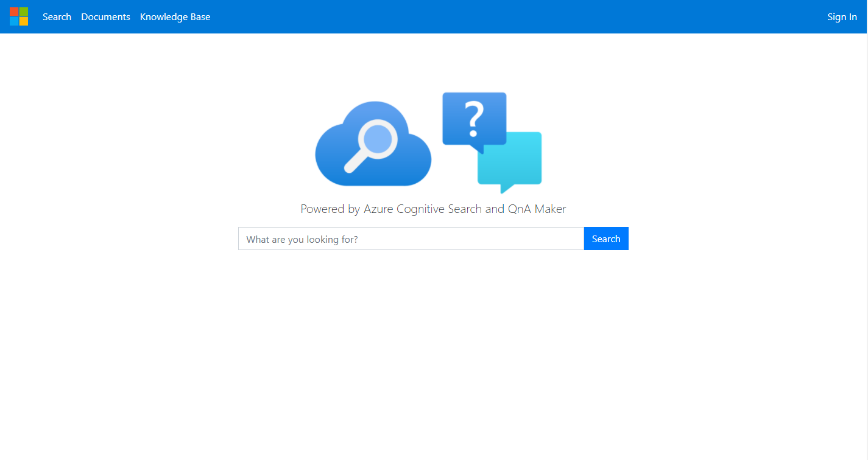Go to the Documents page
Screen dimensions: 868x460
(105, 17)
